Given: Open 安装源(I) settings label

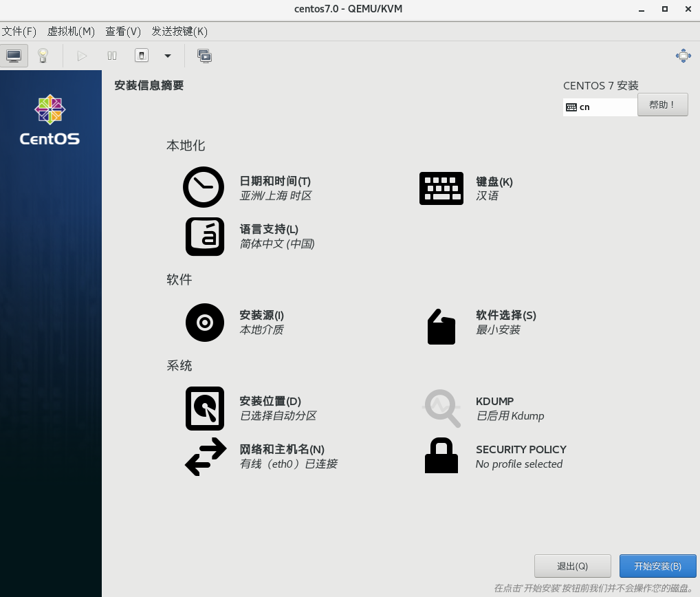Looking at the screenshot, I should pyautogui.click(x=261, y=315).
